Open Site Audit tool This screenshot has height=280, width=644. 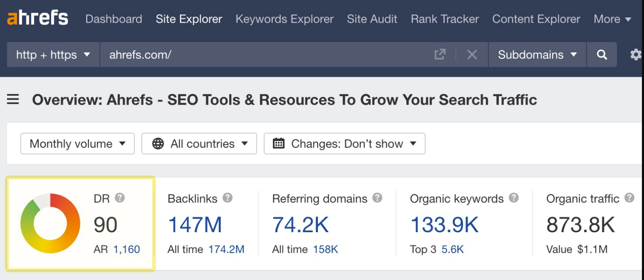coord(372,19)
